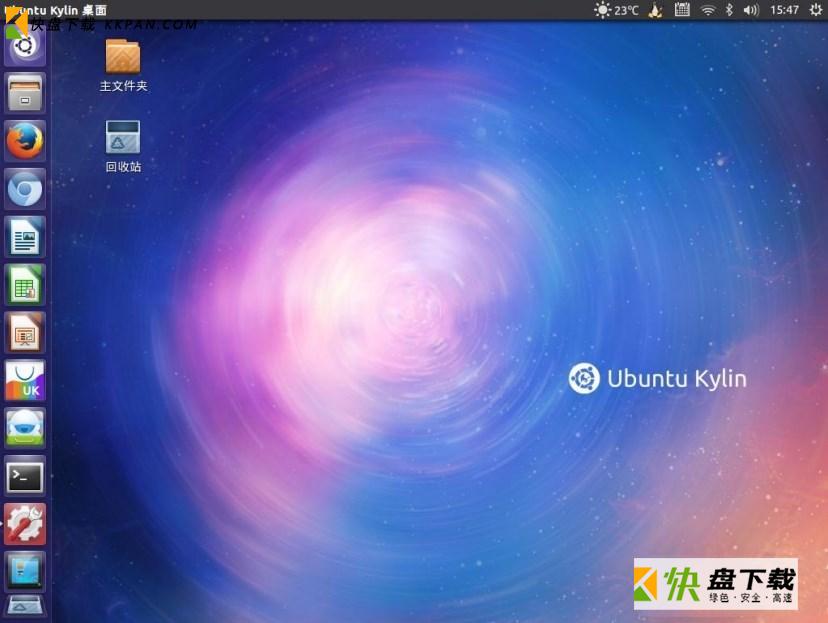This screenshot has height=623, width=828.
Task: Open Ubuntu Kylin Software Center
Action: pyautogui.click(x=25, y=380)
